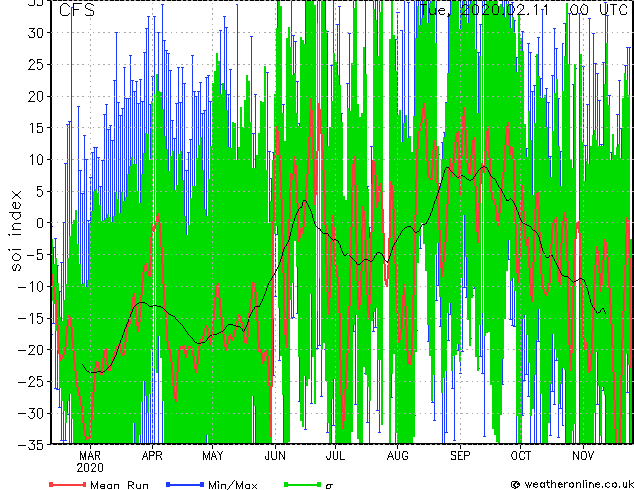Viewport: 634px width, 490px height.
Task: Click the year '2020' below MAR
Action: coord(90,468)
